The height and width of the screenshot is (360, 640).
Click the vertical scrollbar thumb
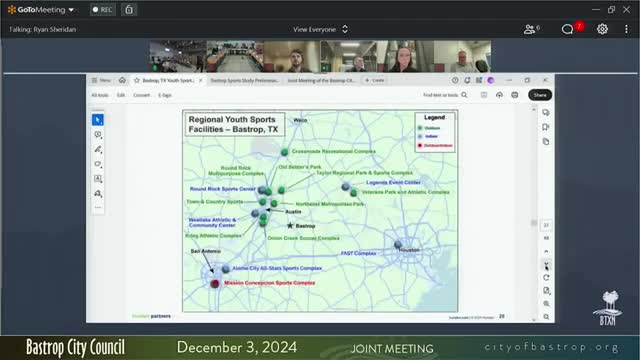[533, 223]
